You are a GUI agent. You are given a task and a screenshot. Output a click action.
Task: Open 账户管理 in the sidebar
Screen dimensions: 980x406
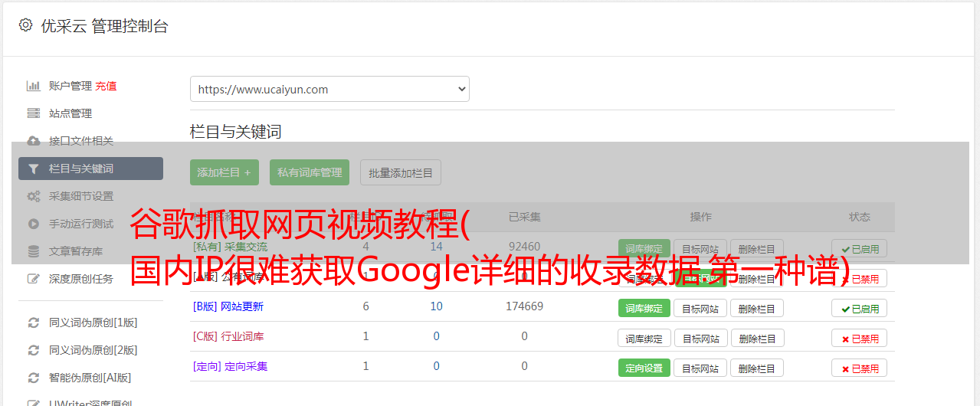(70, 86)
